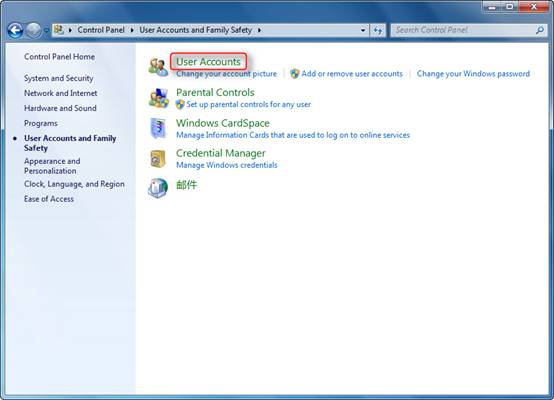Click shield icon beside Add or remove user accounts
The image size is (554, 400).
(294, 73)
